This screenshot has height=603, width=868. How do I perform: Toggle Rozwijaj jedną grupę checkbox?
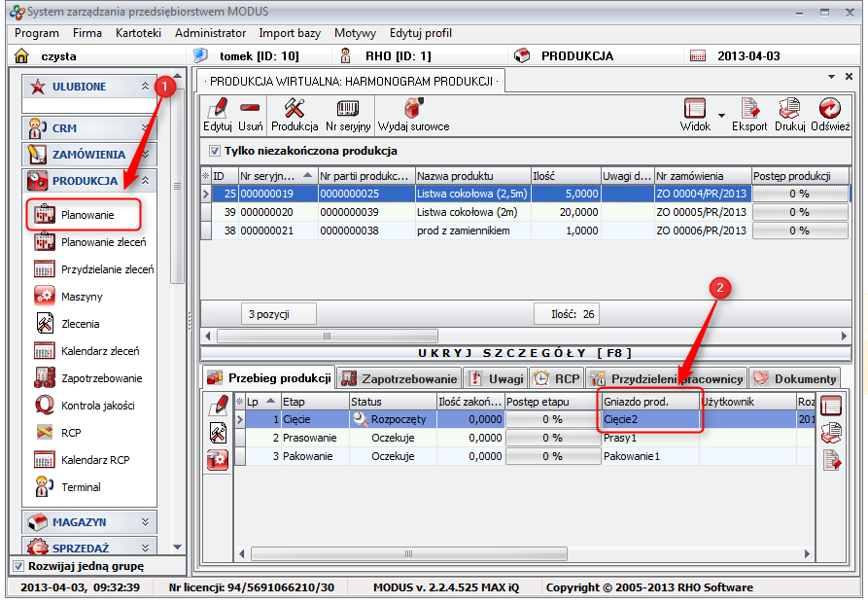point(17,566)
